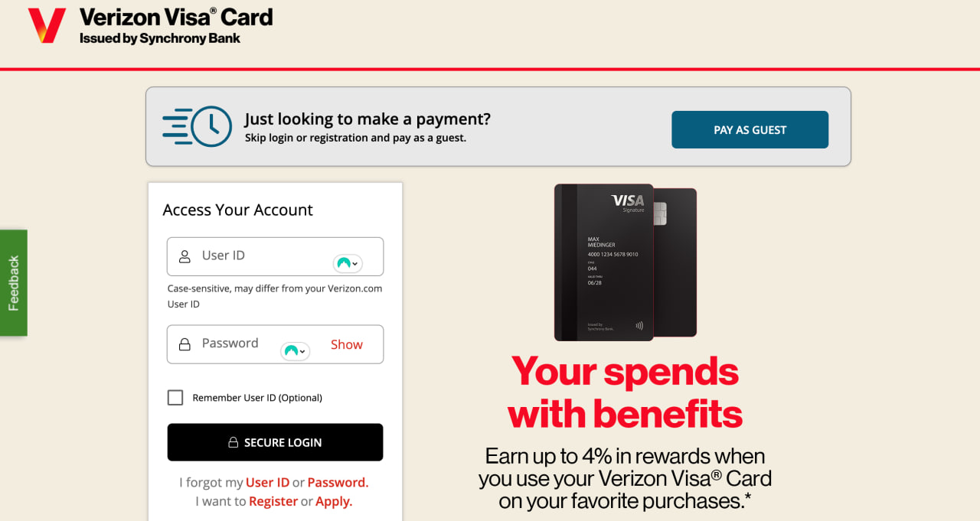980x521 pixels.
Task: Click the fast clock payment icon
Action: click(197, 126)
